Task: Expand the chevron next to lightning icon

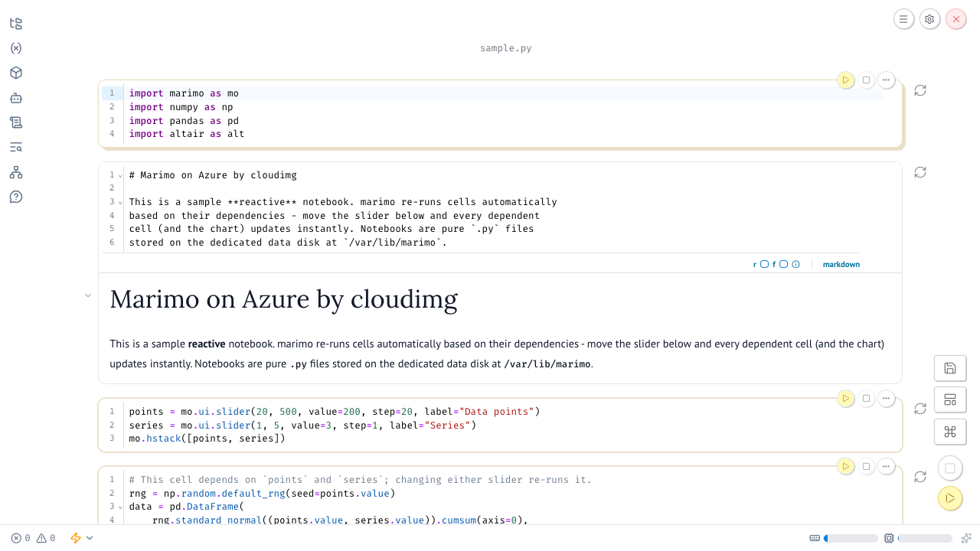Action: [90, 538]
